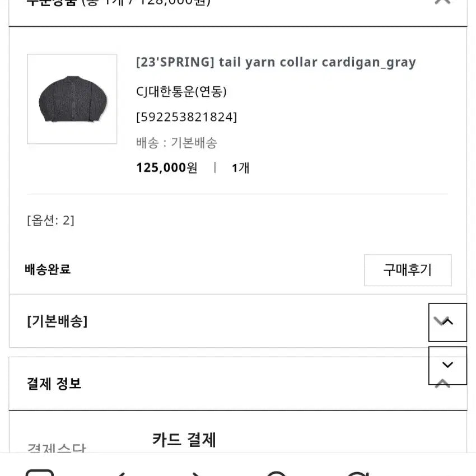Open the gray cardigan product thumbnail

72,99
